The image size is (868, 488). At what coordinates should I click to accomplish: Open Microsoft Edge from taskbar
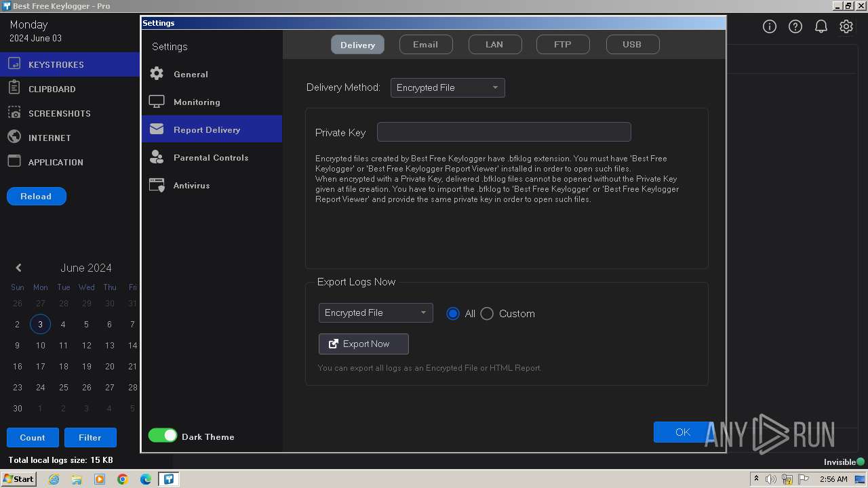click(146, 479)
